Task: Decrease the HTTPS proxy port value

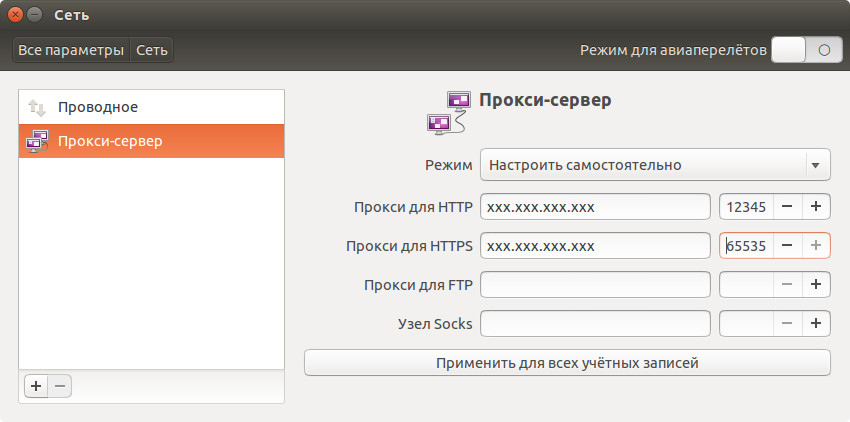Action: (x=787, y=245)
